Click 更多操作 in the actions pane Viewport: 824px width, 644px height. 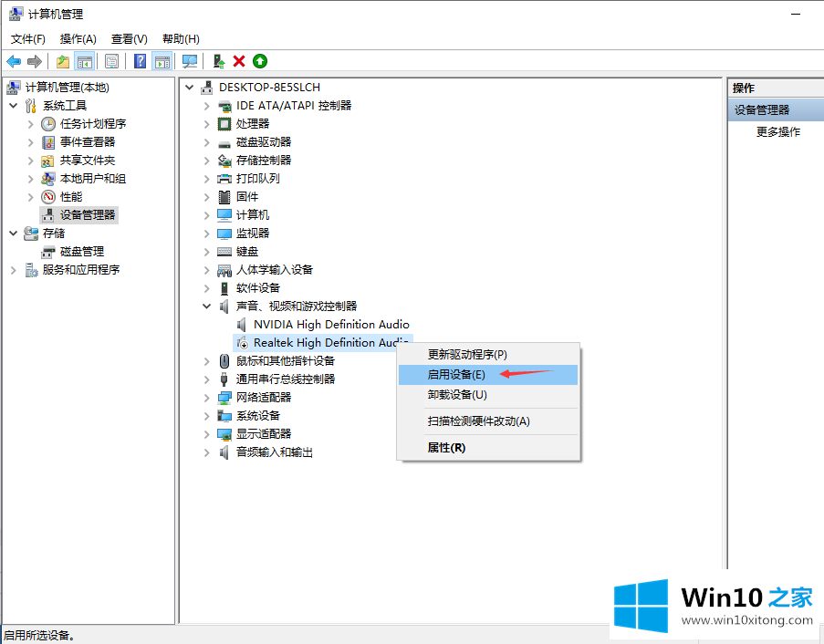click(x=777, y=132)
